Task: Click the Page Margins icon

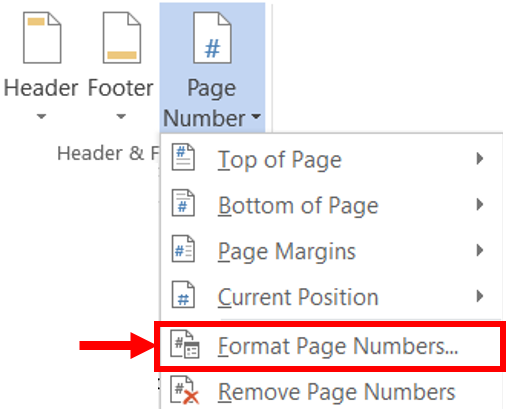Action: pyautogui.click(x=183, y=249)
